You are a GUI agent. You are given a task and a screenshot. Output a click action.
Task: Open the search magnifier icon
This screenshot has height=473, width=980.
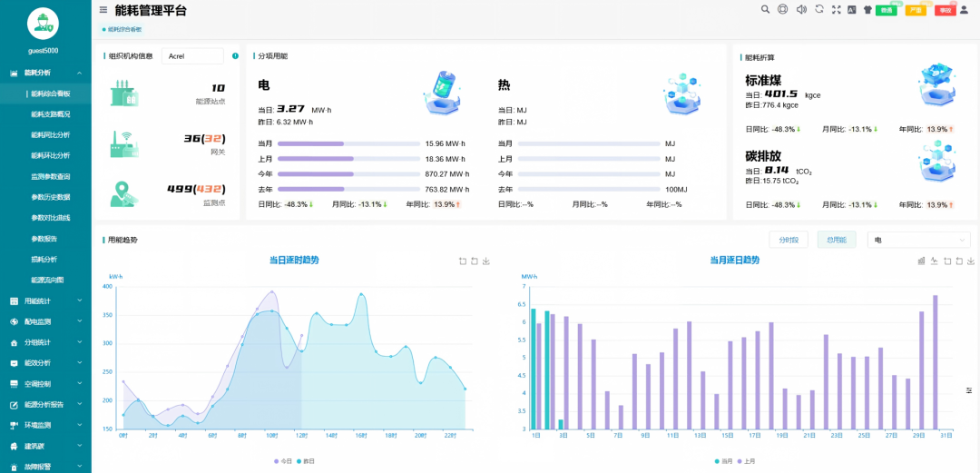[x=765, y=9]
